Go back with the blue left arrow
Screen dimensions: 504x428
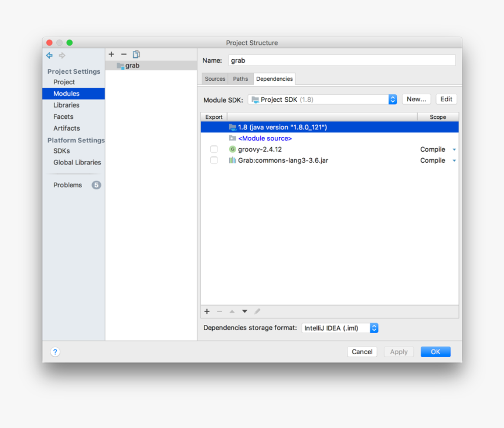49,55
